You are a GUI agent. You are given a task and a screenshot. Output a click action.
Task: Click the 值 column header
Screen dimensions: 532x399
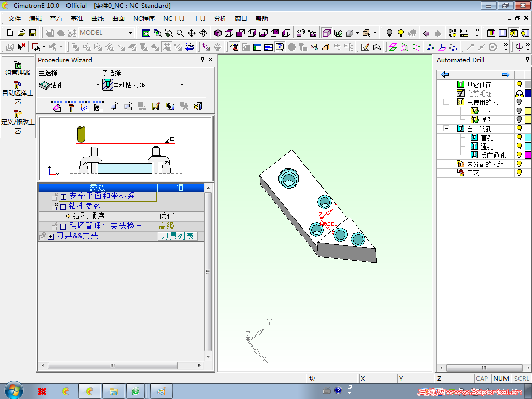tap(180, 187)
